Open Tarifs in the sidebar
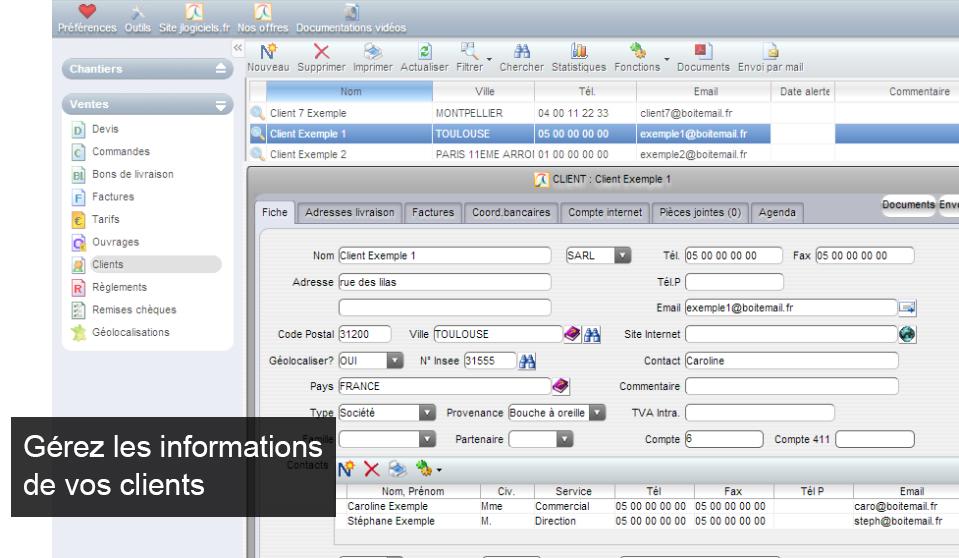Image resolution: width=959 pixels, height=558 pixels. pyautogui.click(x=106, y=219)
